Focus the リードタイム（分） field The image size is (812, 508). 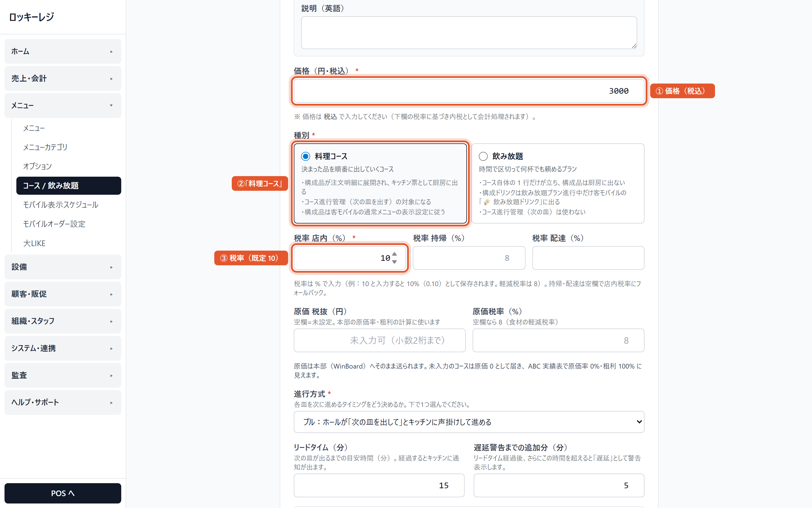coord(379,485)
